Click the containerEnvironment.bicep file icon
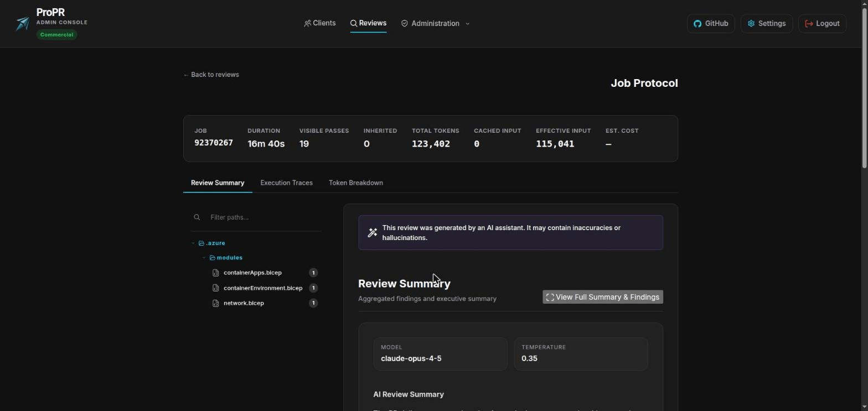Viewport: 868px width, 411px height. tap(216, 288)
